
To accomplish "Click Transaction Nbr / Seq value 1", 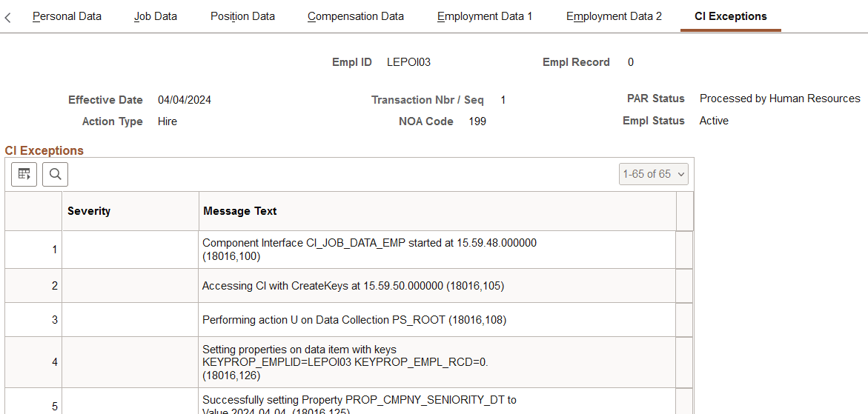I will [503, 100].
